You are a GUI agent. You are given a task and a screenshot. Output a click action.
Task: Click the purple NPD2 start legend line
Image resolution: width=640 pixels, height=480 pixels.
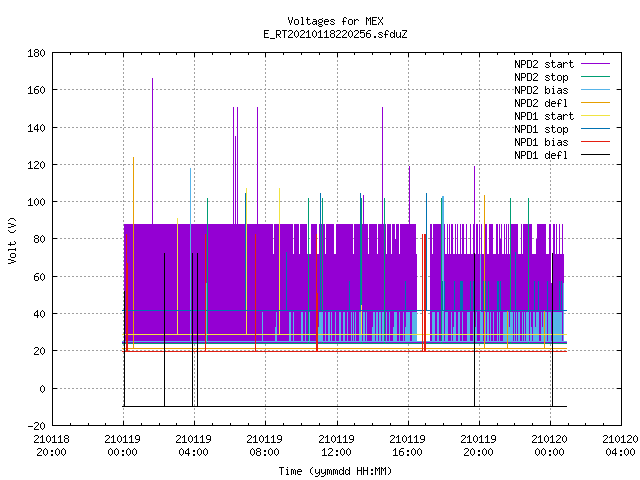[595, 64]
